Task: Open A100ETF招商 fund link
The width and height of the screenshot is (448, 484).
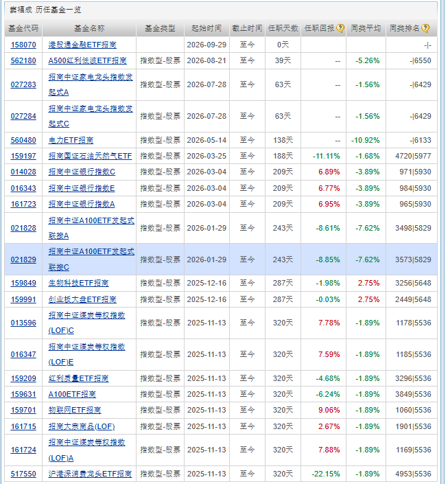Action: [72, 394]
